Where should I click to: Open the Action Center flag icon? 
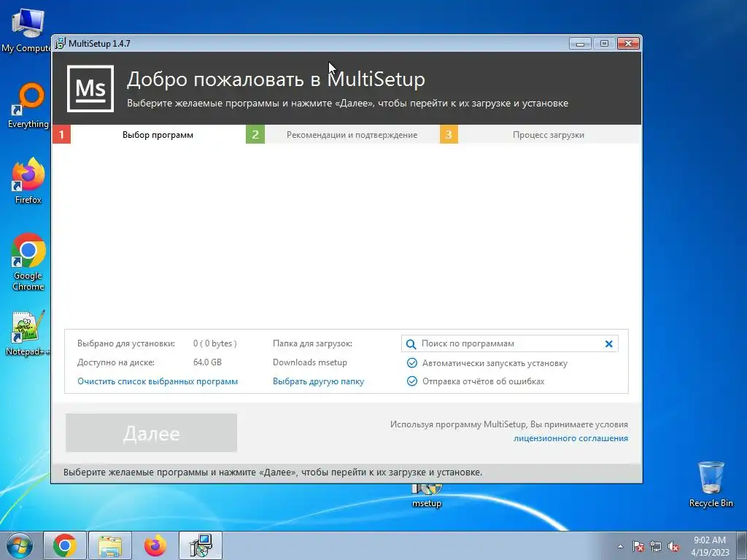[x=638, y=546]
